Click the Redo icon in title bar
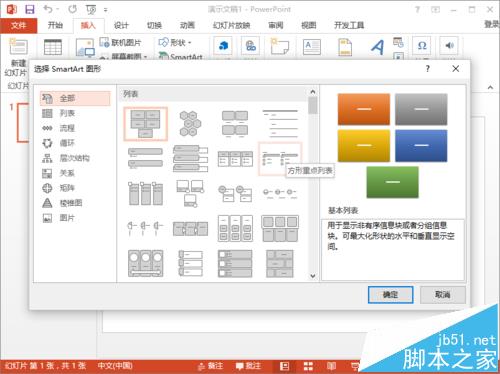 click(x=72, y=9)
